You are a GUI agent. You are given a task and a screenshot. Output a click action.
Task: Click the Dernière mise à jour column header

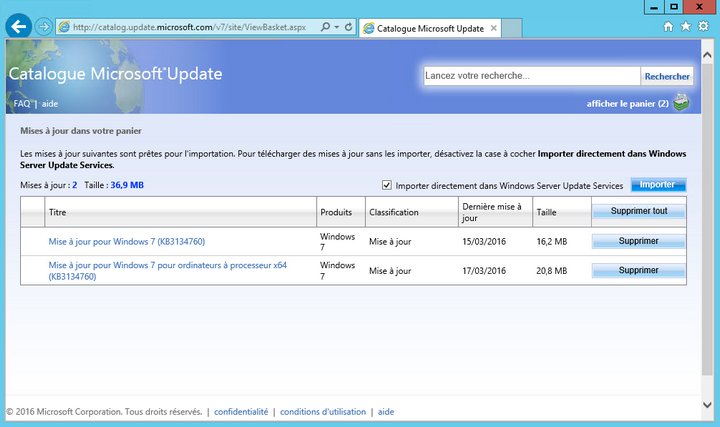click(495, 212)
